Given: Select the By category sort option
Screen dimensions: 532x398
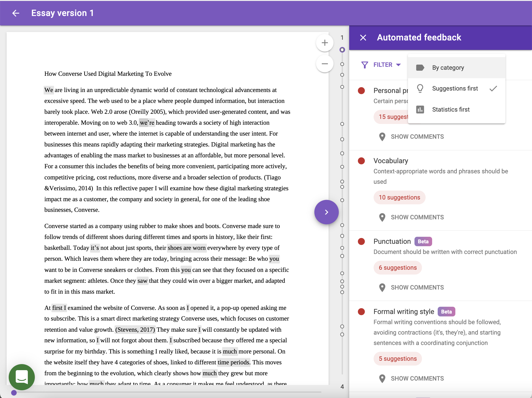Looking at the screenshot, I should pyautogui.click(x=457, y=68).
